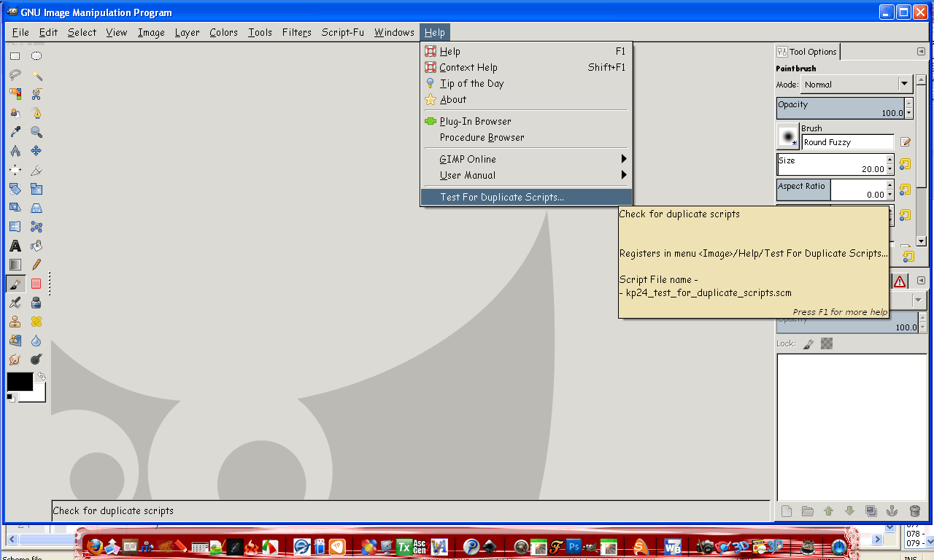Select the Zoom magnifier tool
Screen dimensions: 934x560
(x=36, y=132)
